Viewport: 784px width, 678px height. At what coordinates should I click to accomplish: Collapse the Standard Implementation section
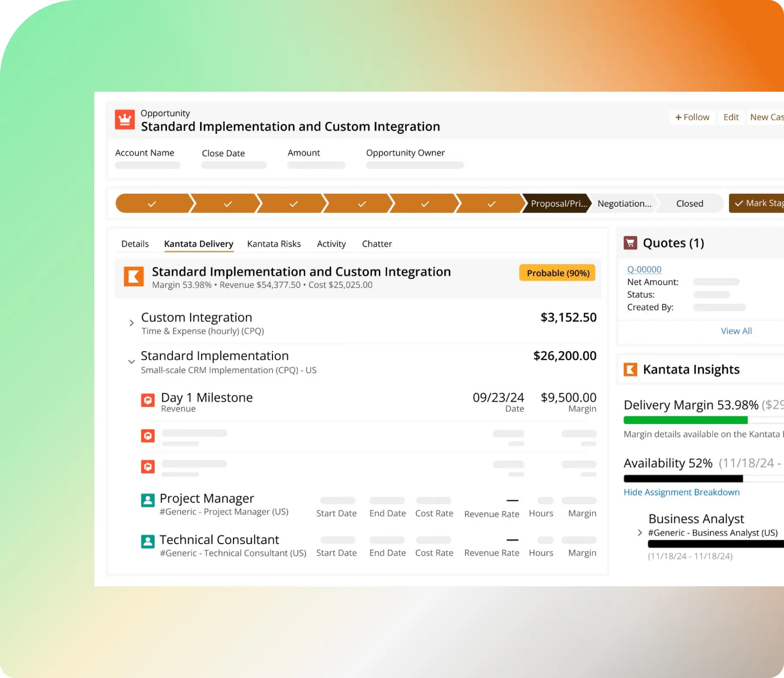point(131,362)
